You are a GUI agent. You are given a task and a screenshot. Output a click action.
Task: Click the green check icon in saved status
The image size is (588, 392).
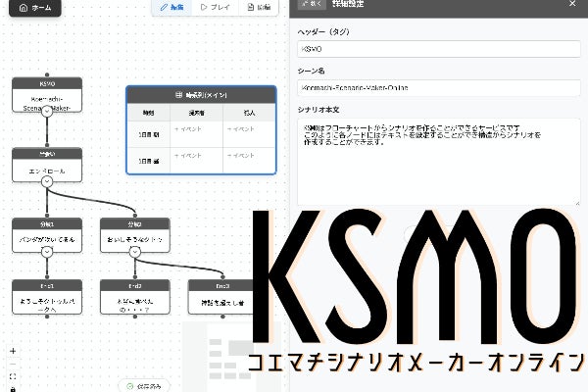coord(130,386)
